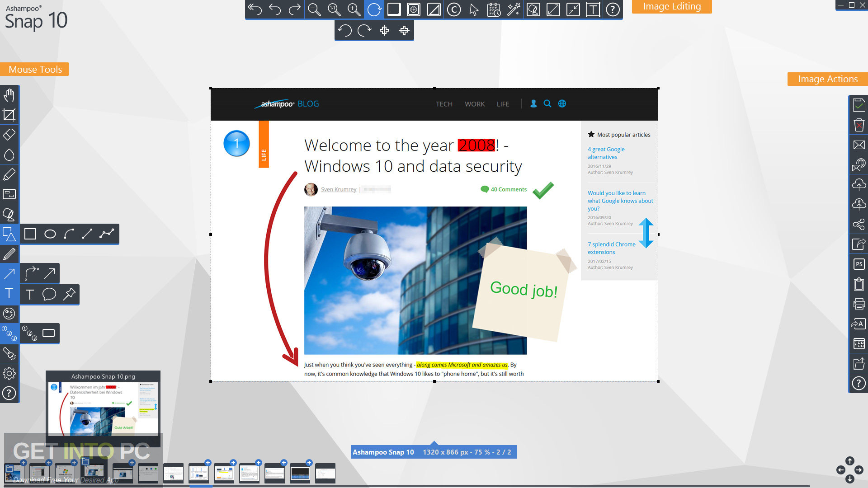Print the image
Image resolution: width=868 pixels, height=488 pixels.
pos(859,304)
